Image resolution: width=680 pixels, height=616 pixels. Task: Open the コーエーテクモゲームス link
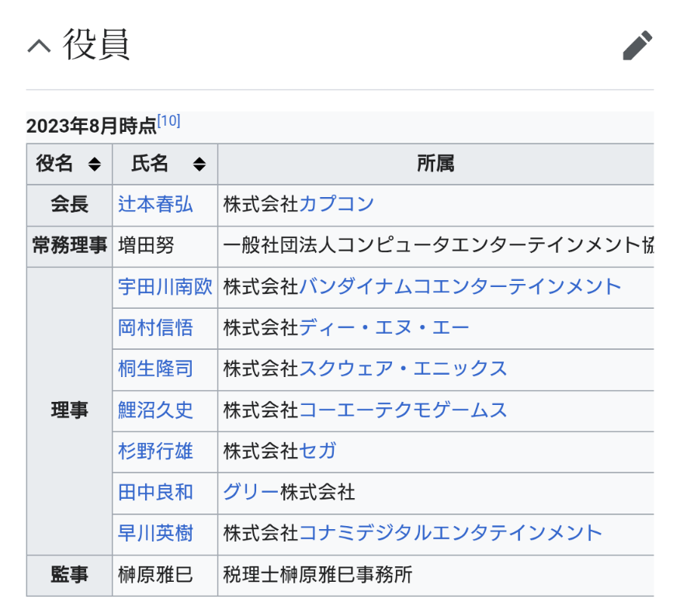(x=403, y=410)
